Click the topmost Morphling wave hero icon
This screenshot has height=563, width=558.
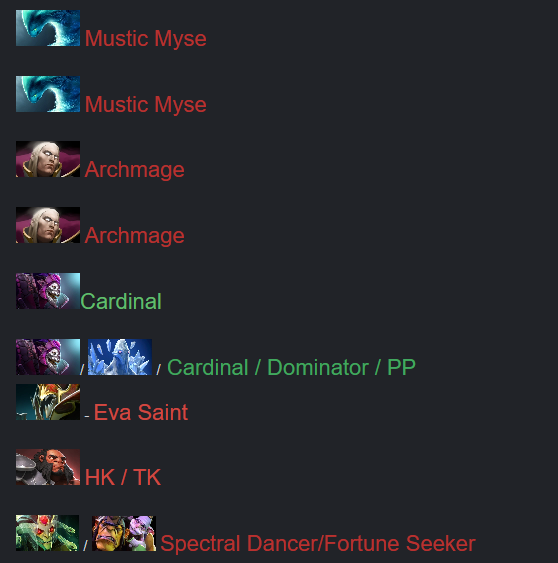pyautogui.click(x=48, y=28)
